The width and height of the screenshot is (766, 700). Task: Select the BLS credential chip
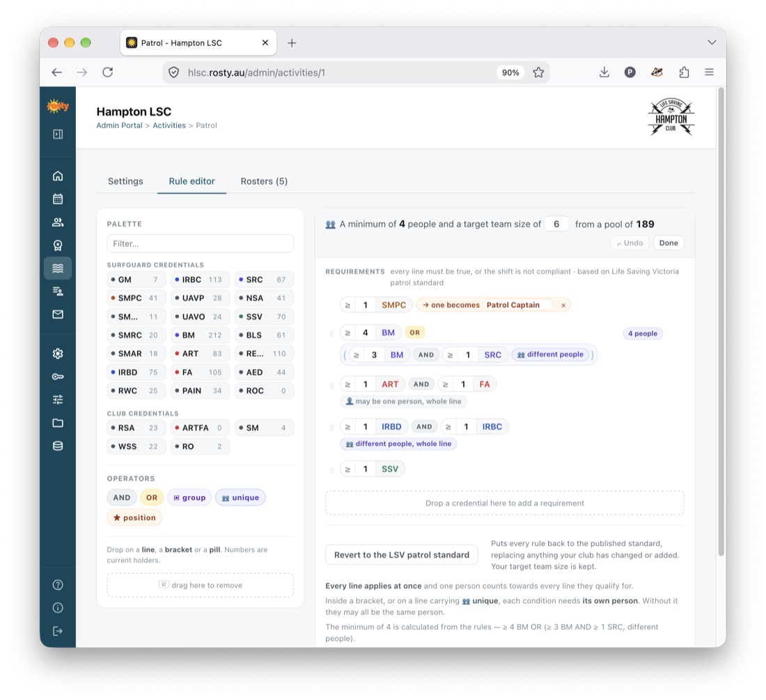click(x=265, y=335)
